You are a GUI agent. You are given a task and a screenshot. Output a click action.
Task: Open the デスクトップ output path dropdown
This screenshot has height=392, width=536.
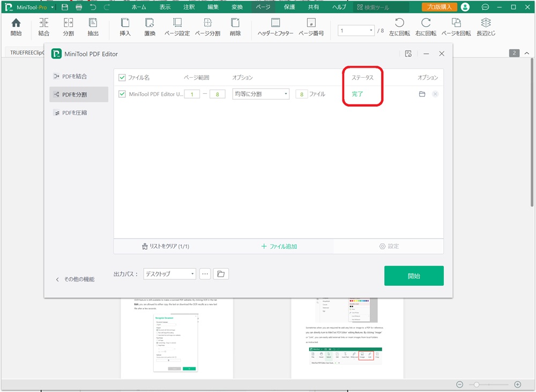coord(169,273)
